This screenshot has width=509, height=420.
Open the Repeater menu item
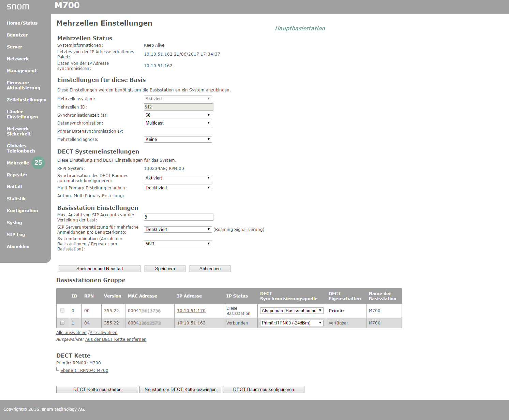tap(17, 175)
